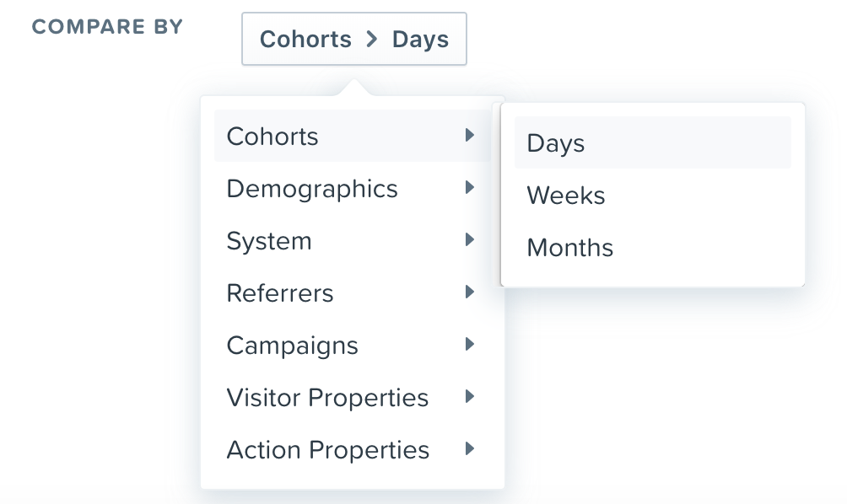Screen dimensions: 847x504
Task: Expand Visitor Properties submenu arrow
Action: (x=470, y=397)
